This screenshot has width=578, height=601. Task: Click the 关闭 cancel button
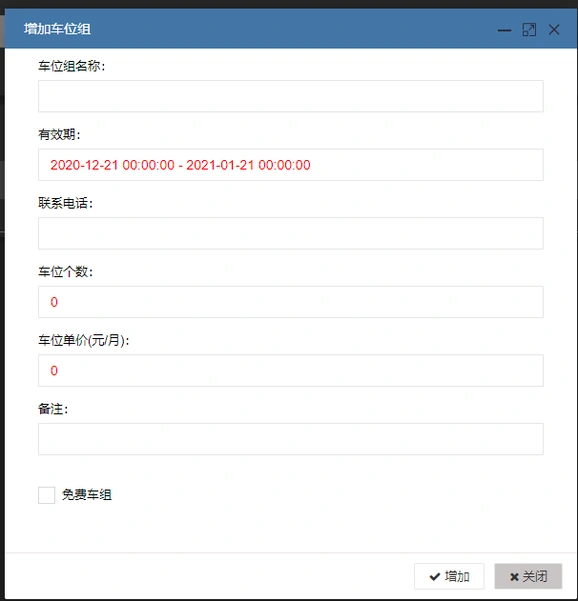[528, 576]
